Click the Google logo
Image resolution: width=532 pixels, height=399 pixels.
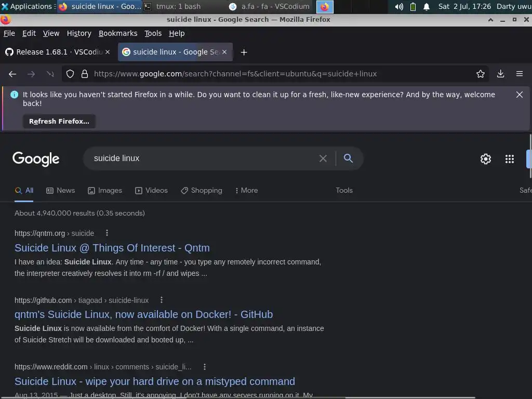(x=36, y=159)
